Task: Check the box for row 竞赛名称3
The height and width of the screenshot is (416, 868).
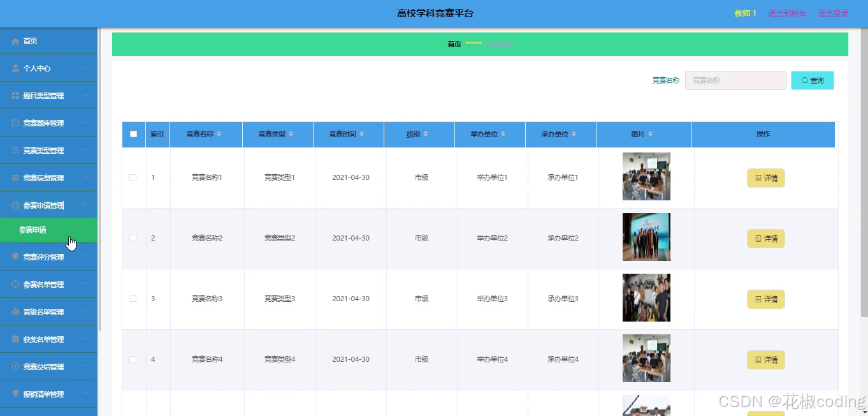Action: point(133,299)
